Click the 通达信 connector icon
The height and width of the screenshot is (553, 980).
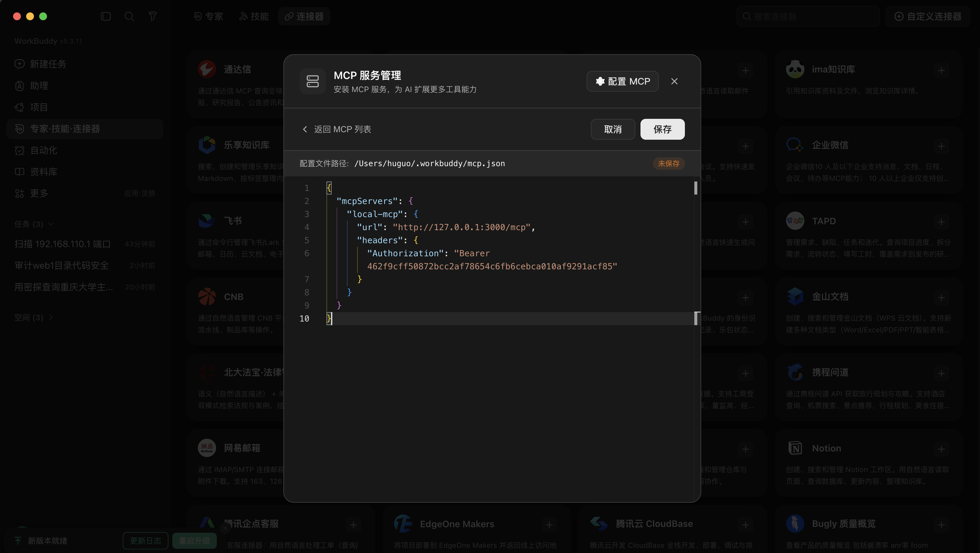coord(207,69)
